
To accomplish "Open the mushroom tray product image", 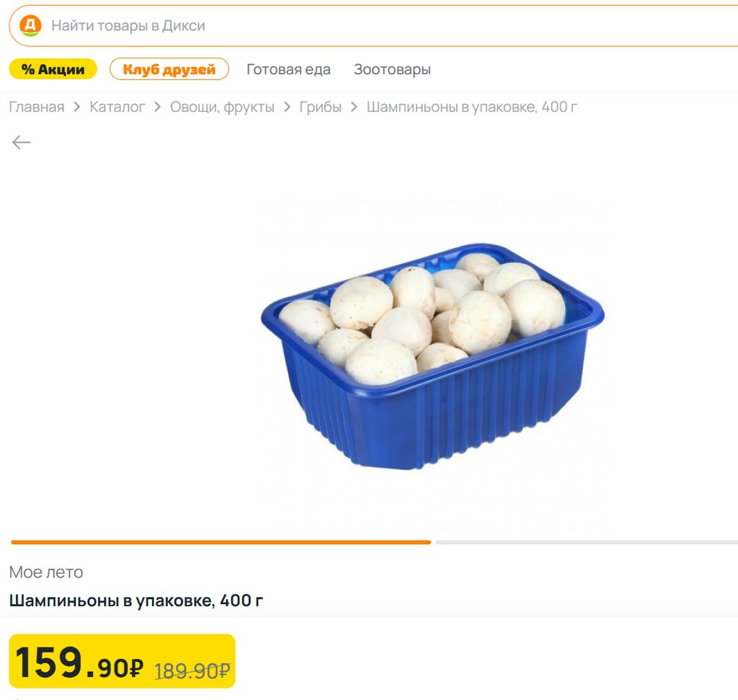I will [x=432, y=357].
